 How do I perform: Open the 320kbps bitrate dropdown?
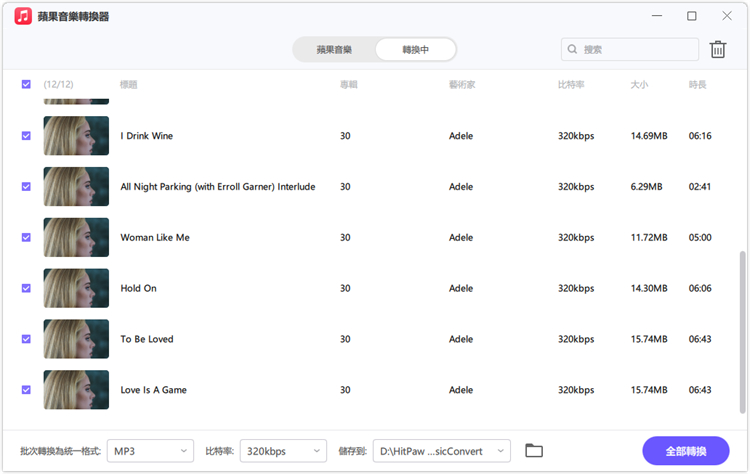(x=283, y=451)
